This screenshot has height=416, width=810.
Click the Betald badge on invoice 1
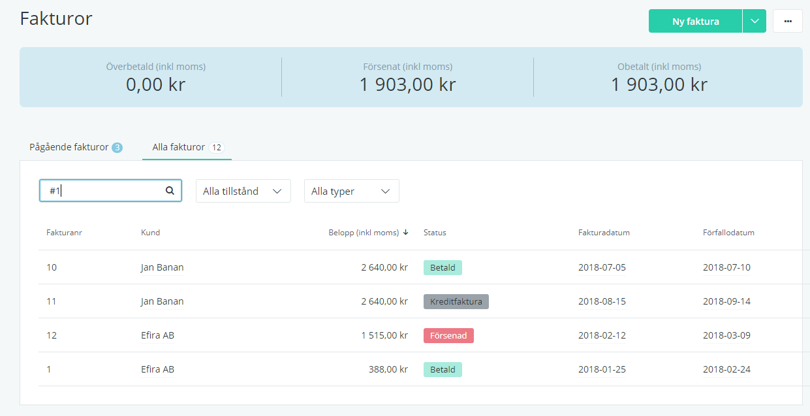[x=442, y=369]
